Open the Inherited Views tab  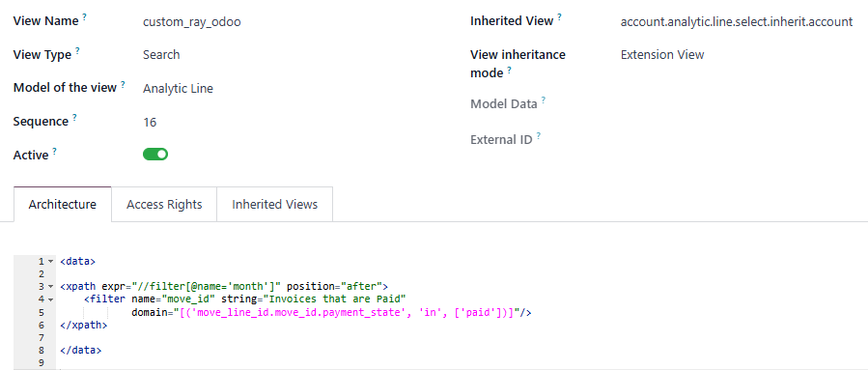[274, 205]
